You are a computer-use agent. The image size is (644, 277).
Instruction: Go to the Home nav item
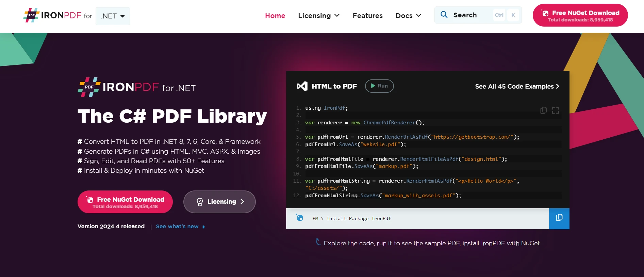(x=275, y=16)
